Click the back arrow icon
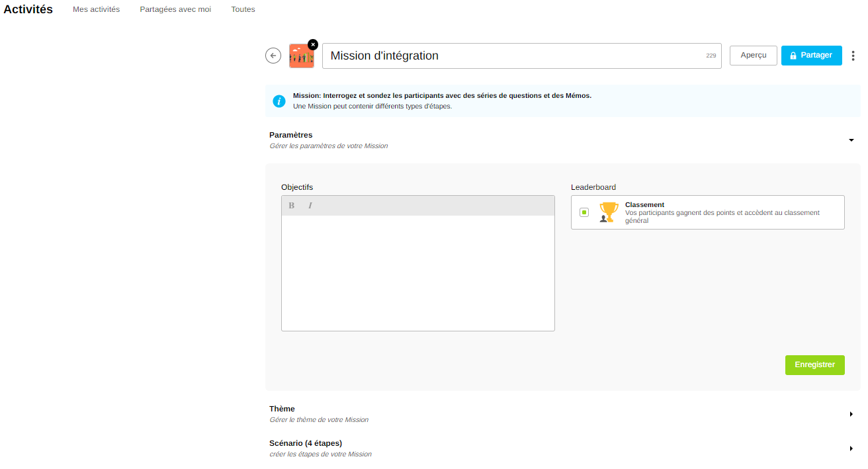 pos(273,56)
